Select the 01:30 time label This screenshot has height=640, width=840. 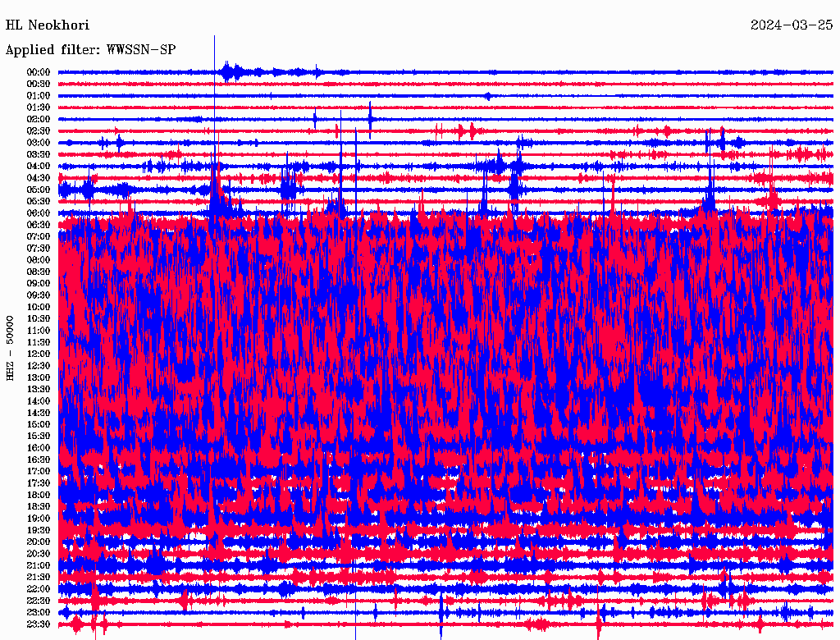tap(39, 107)
